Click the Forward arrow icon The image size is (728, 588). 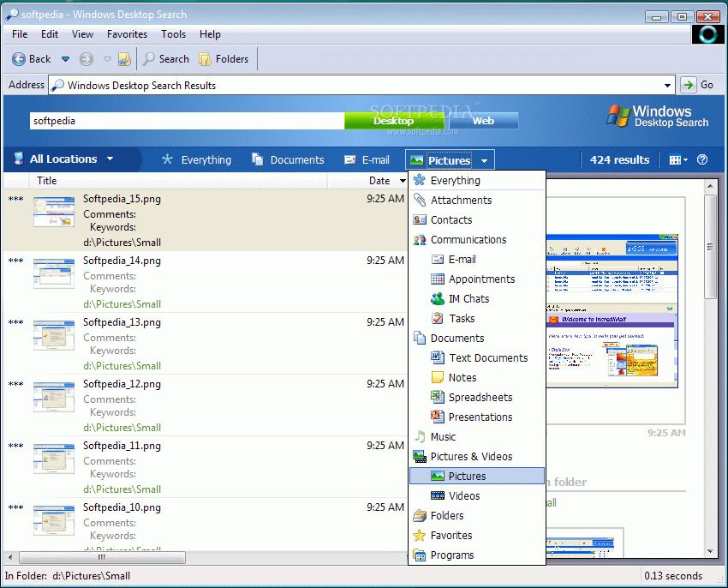point(87,59)
